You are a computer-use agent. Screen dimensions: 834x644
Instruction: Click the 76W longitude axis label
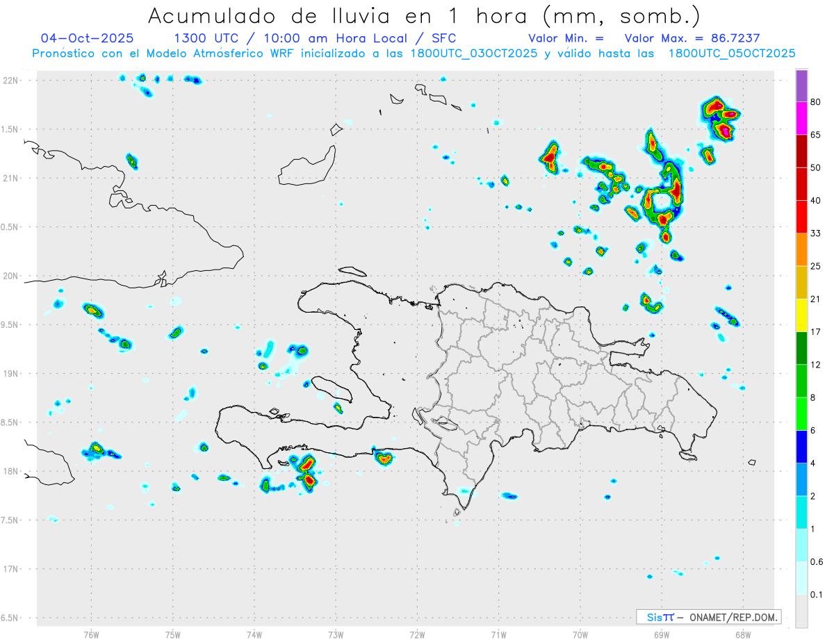[x=91, y=634]
